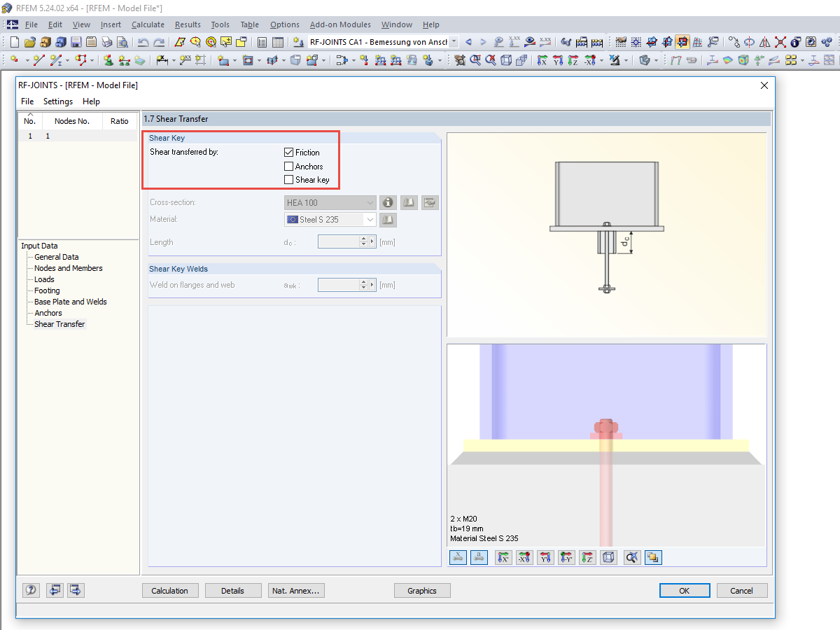Open the Calculate menu in RFEM
This screenshot has width=840, height=630.
[x=148, y=24]
